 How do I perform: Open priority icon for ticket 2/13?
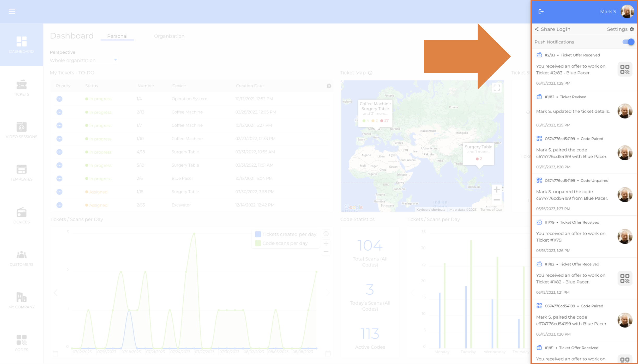point(59,112)
